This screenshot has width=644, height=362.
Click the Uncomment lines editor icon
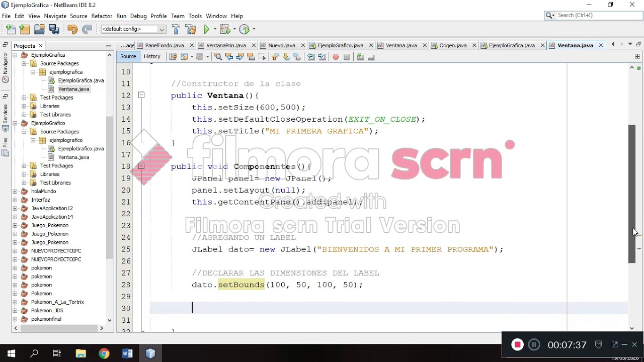(371, 57)
